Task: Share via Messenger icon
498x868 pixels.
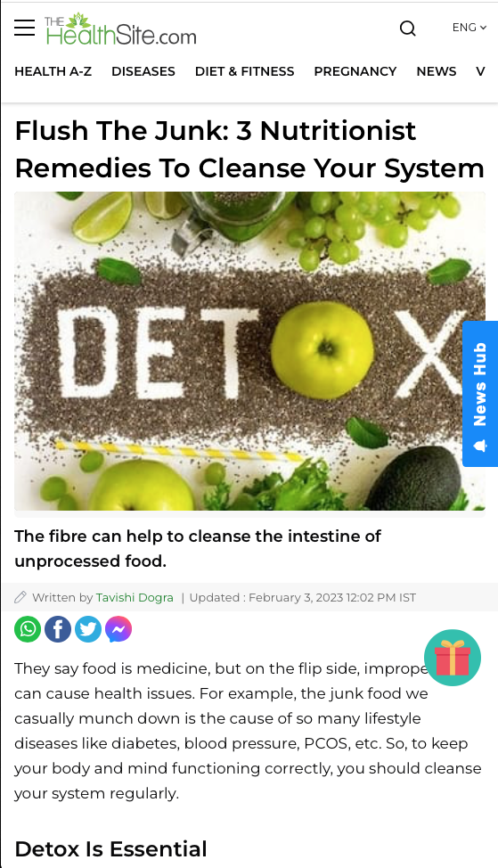Action: point(118,629)
